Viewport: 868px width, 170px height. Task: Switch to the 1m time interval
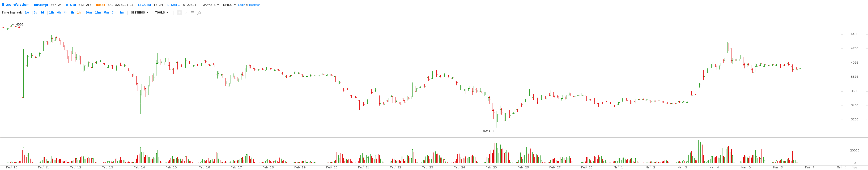[x=122, y=13]
